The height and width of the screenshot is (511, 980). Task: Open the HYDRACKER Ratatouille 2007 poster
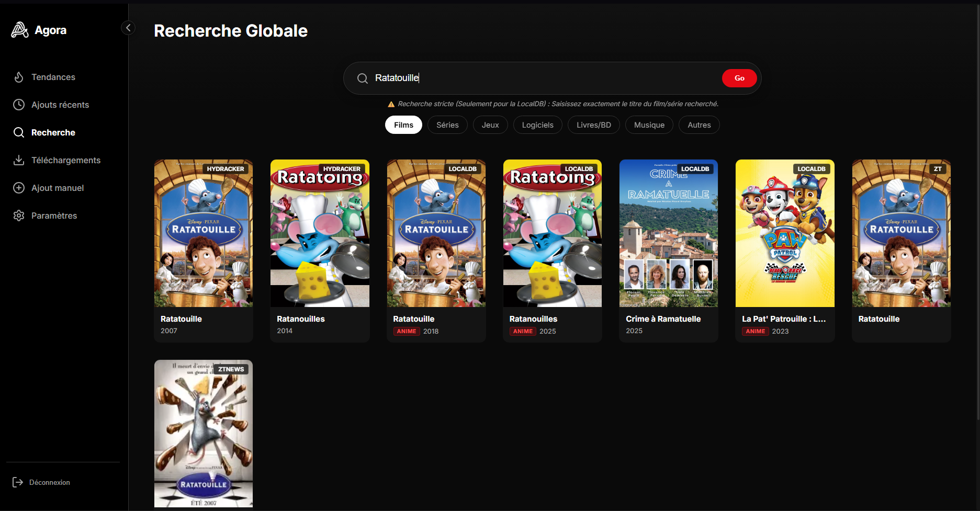tap(204, 233)
